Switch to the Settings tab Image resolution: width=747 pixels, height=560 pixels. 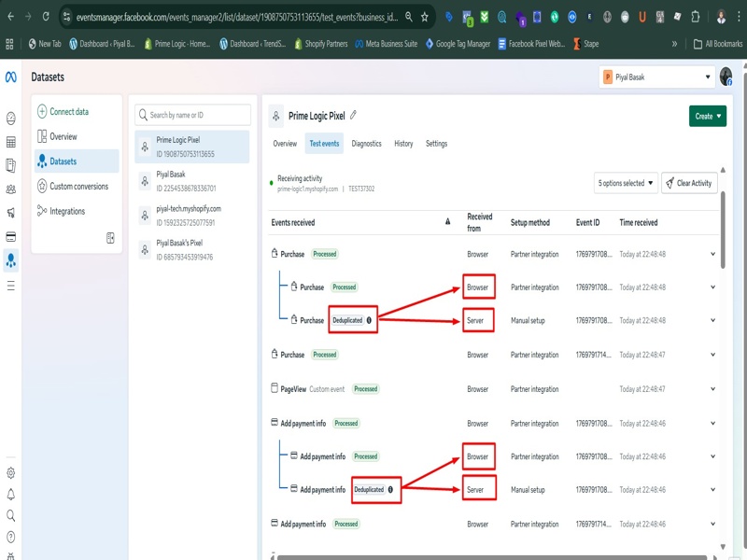(436, 144)
